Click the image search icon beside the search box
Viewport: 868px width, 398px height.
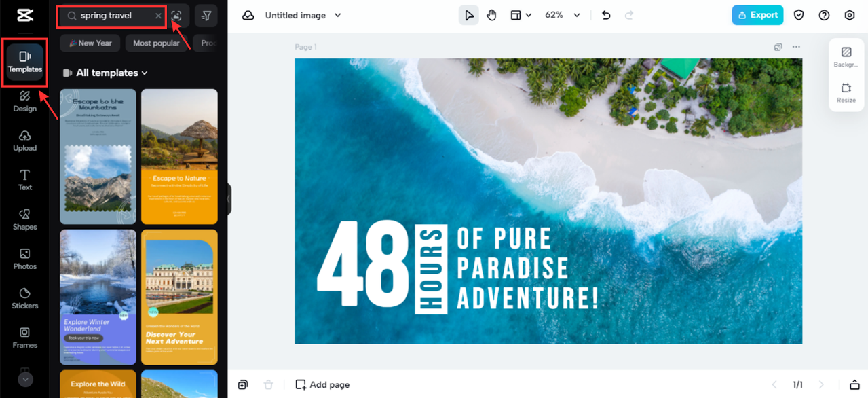176,16
